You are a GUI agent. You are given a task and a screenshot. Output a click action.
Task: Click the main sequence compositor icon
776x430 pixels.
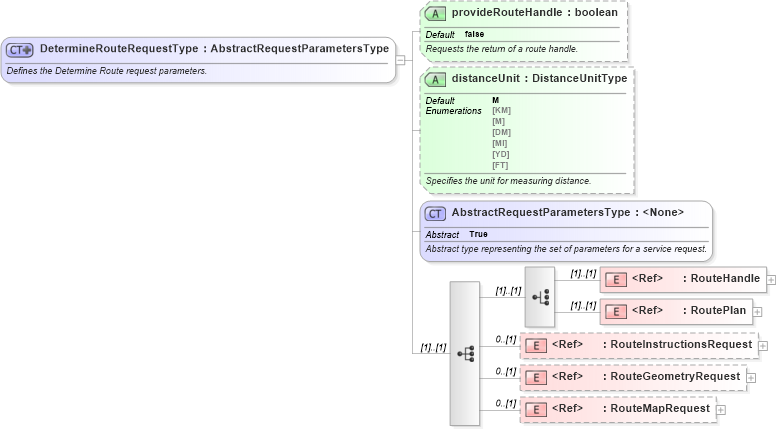tap(465, 354)
